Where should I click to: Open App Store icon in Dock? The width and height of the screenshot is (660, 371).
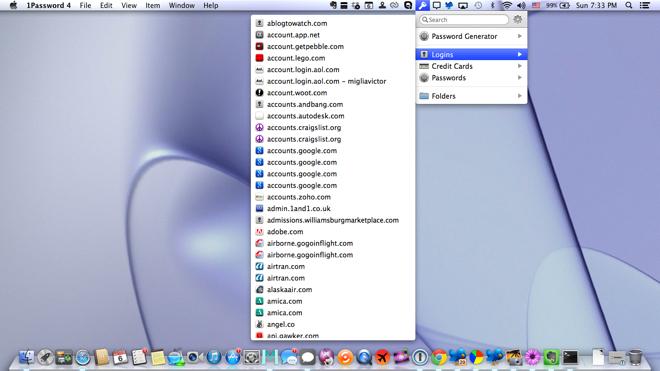tap(233, 358)
